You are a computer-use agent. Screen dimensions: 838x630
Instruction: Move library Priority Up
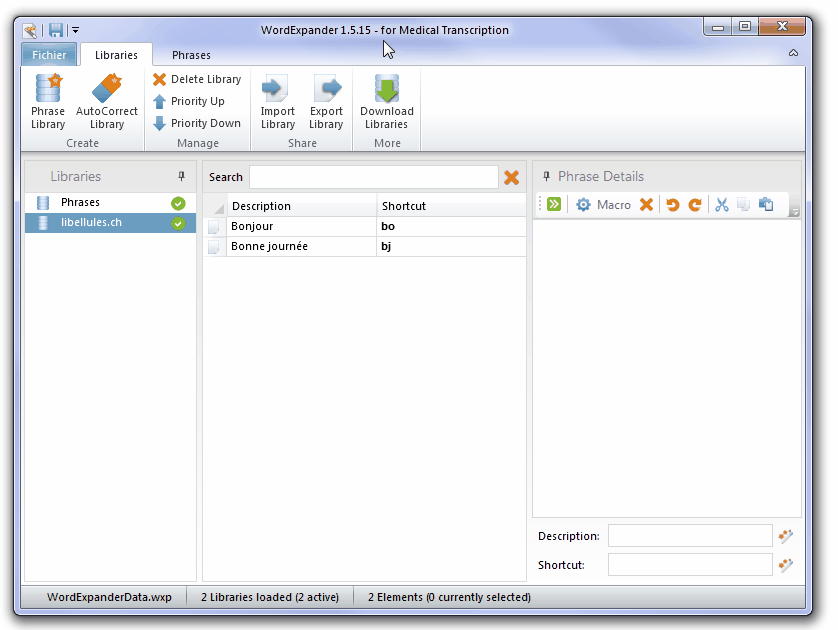coord(189,101)
